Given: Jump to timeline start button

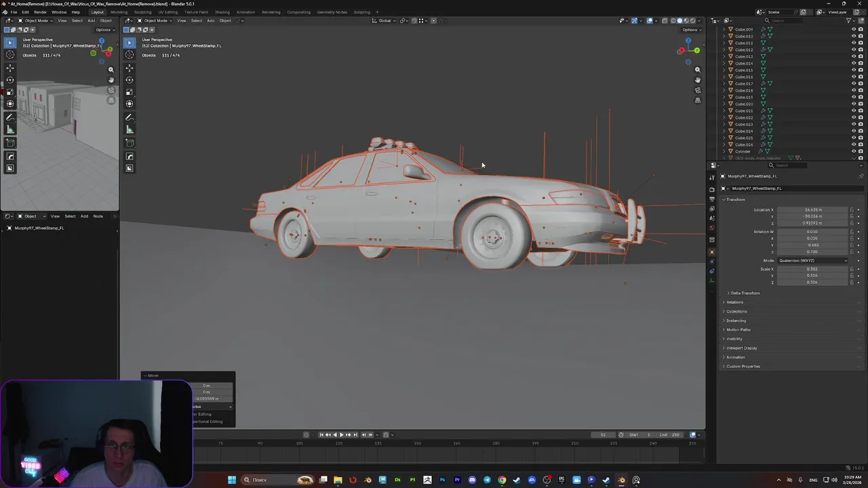Looking at the screenshot, I should pyautogui.click(x=321, y=434).
